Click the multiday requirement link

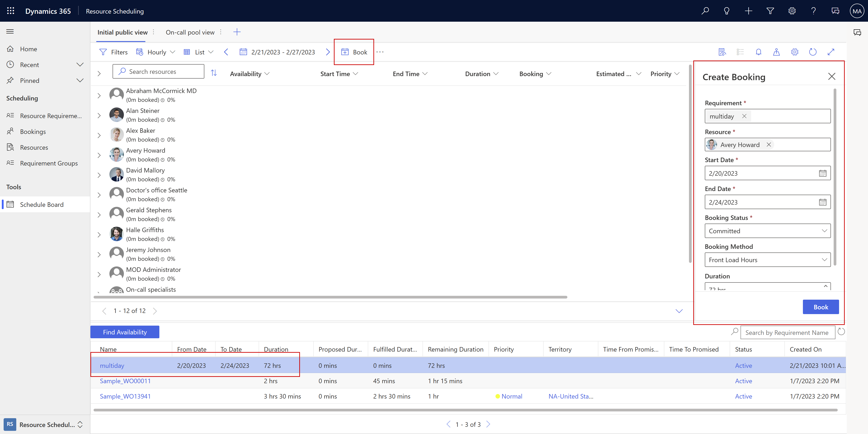tap(111, 365)
